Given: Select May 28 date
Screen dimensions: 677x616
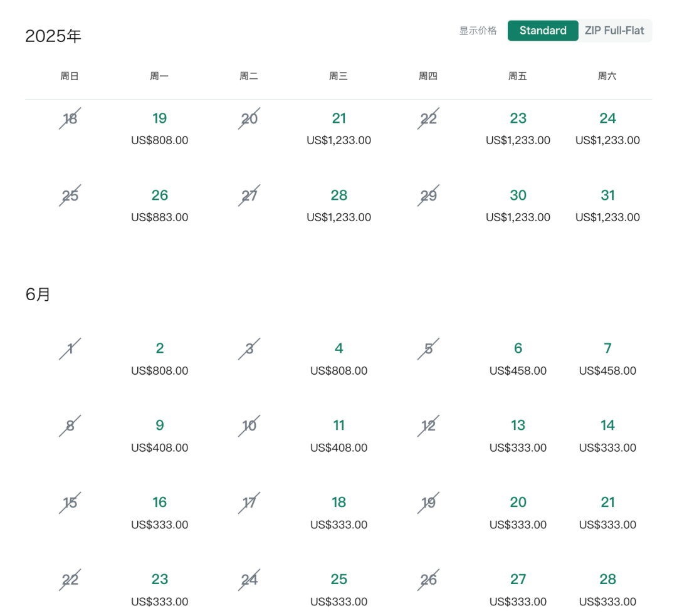Looking at the screenshot, I should [339, 205].
